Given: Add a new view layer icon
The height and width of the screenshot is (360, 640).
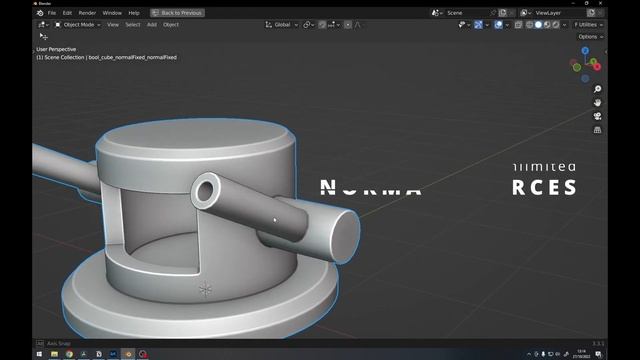Looking at the screenshot, I should click(591, 13).
